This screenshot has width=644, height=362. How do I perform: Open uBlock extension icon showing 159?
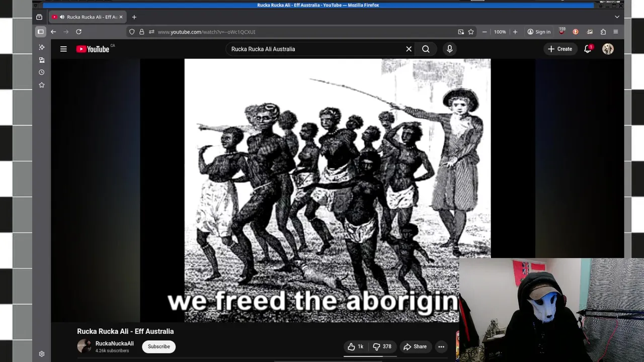pyautogui.click(x=562, y=32)
